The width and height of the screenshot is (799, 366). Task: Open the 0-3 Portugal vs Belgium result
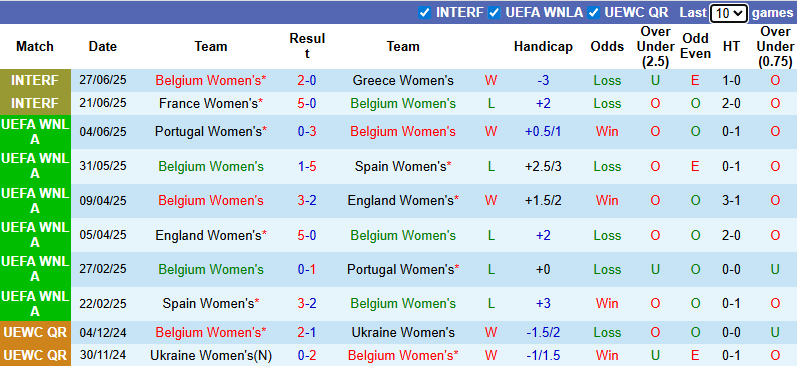tap(307, 132)
